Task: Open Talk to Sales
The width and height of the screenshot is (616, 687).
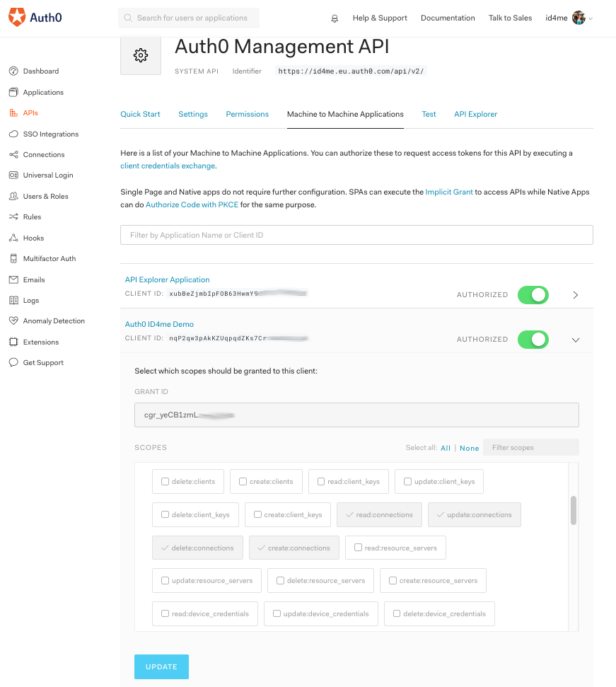Action: coord(510,18)
